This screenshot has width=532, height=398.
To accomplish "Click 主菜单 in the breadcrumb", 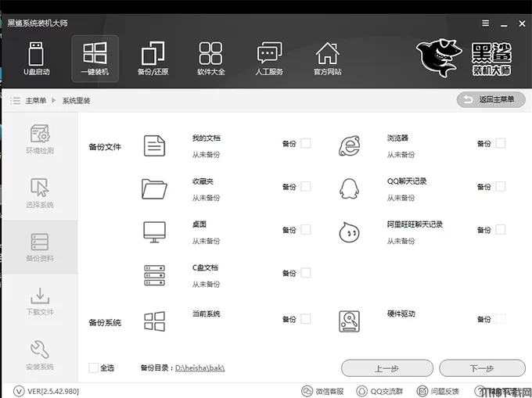I will 35,100.
